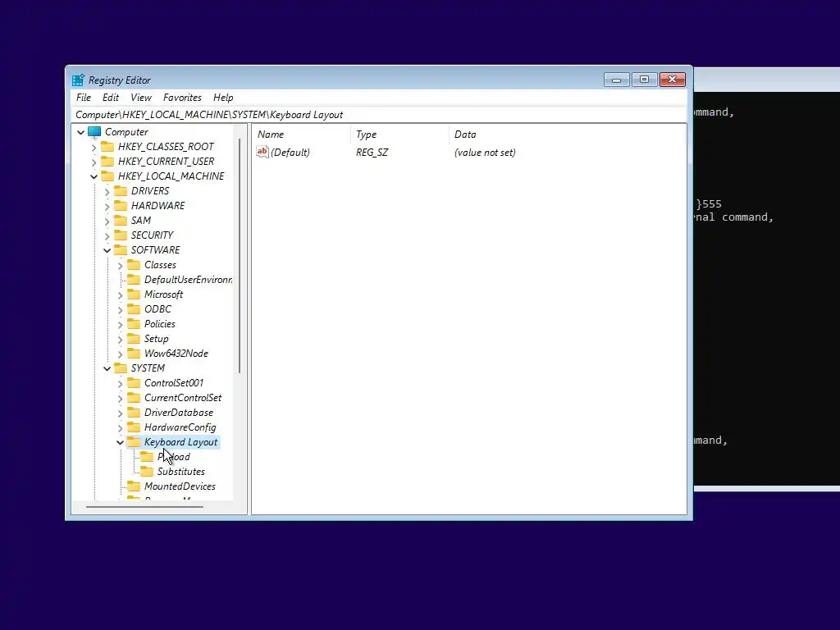
Task: Click the HKEY_CLASSES_ROOT folder icon
Action: pyautogui.click(x=107, y=147)
